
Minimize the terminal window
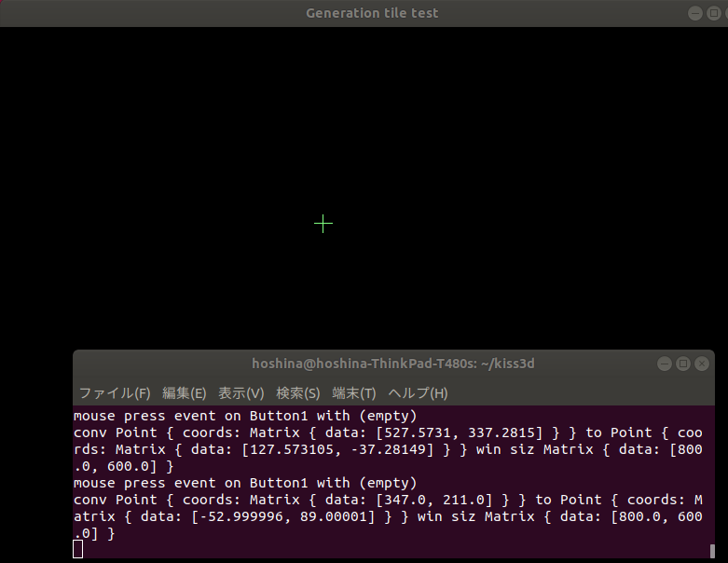665,364
